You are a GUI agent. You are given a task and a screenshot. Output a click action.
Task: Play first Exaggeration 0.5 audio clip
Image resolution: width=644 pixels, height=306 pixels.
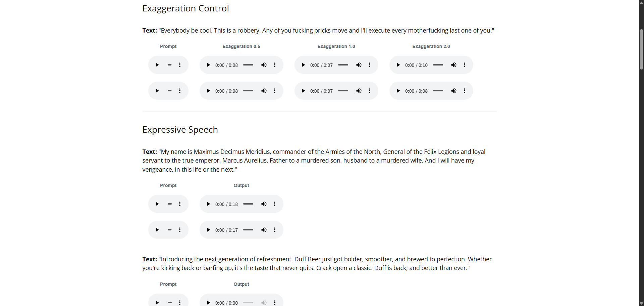[208, 65]
